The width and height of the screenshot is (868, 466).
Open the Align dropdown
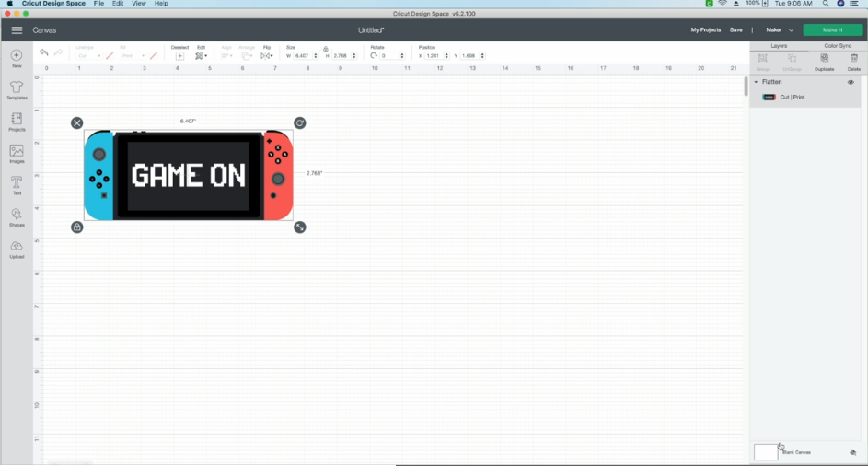click(x=226, y=56)
